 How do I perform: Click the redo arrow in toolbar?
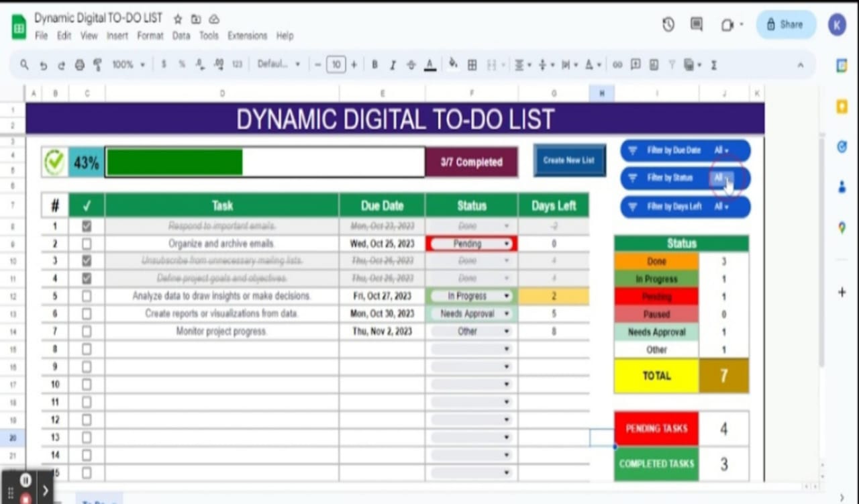[61, 65]
